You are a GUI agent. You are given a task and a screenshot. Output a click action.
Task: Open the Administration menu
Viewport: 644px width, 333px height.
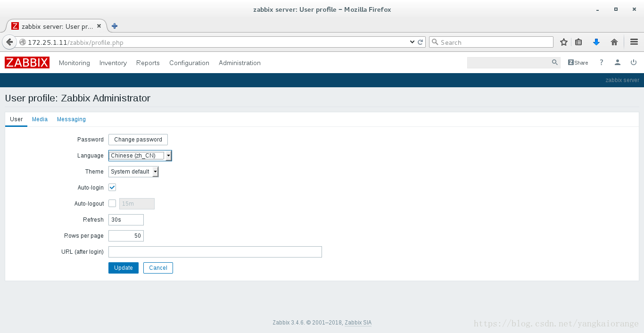[239, 63]
